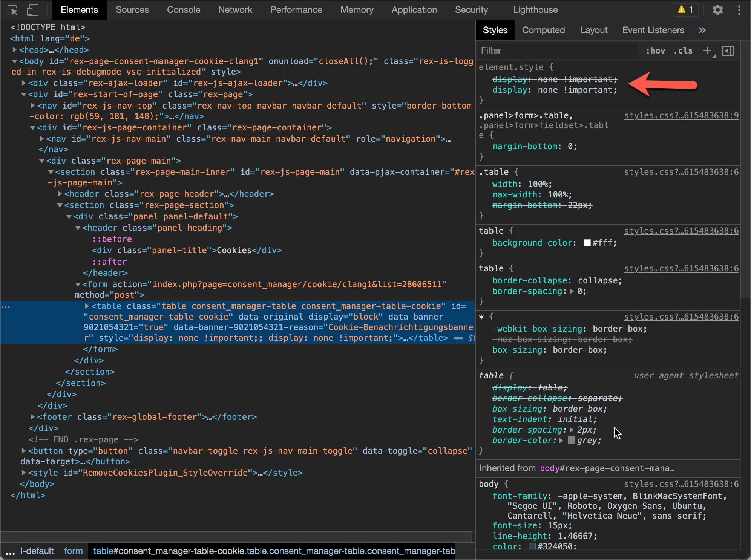Show more style tabs chevron

click(x=702, y=30)
